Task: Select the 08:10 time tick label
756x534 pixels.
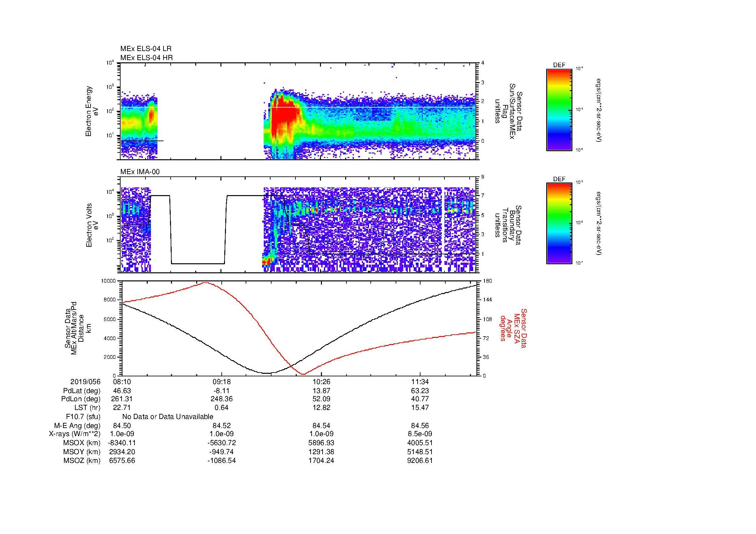Action: (122, 382)
